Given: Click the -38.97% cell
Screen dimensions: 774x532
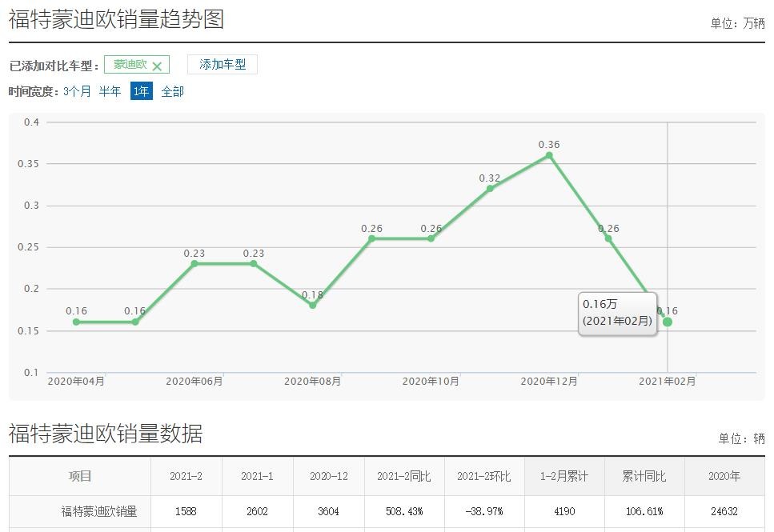Looking at the screenshot, I should coord(484,511).
